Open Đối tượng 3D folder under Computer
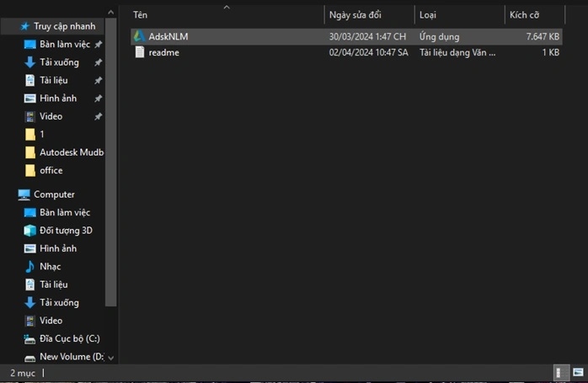This screenshot has height=383, width=588. coord(66,231)
